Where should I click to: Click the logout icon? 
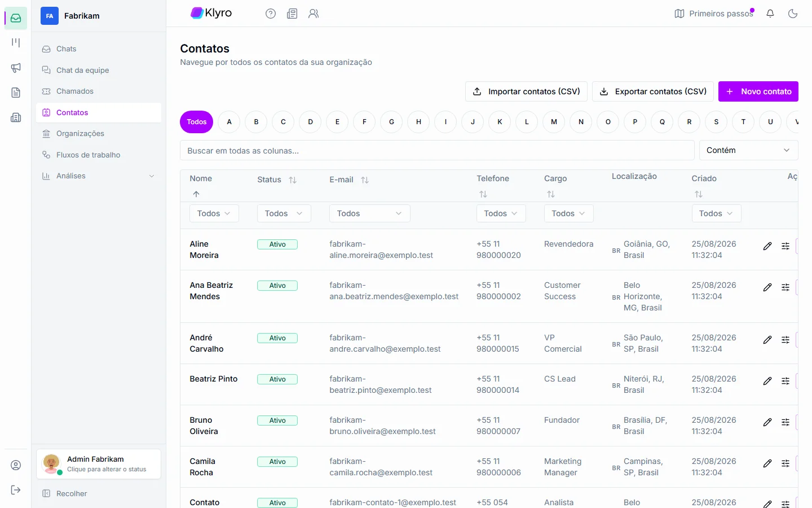[x=16, y=490]
